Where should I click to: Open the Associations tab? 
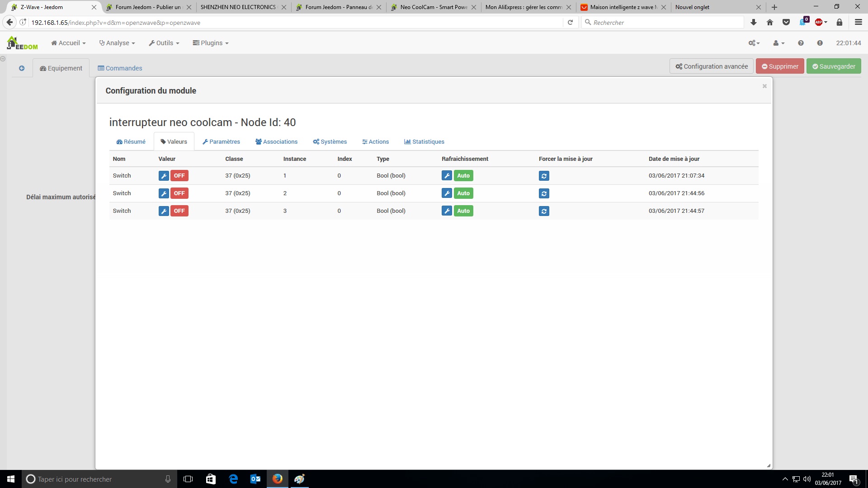277,141
